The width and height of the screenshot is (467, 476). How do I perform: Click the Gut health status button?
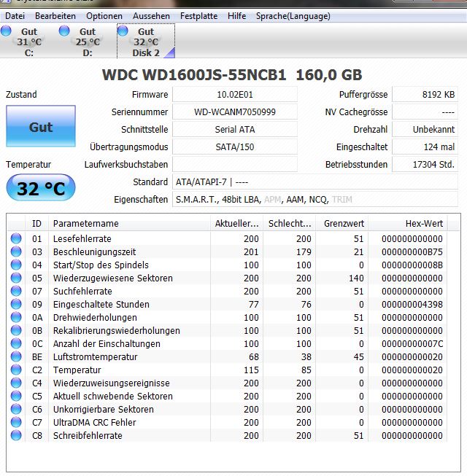click(41, 126)
